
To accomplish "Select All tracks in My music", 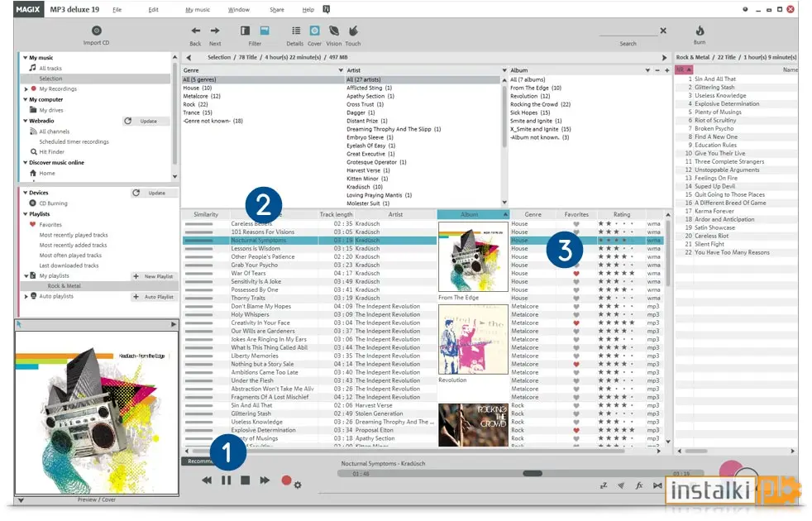I will coord(50,69).
